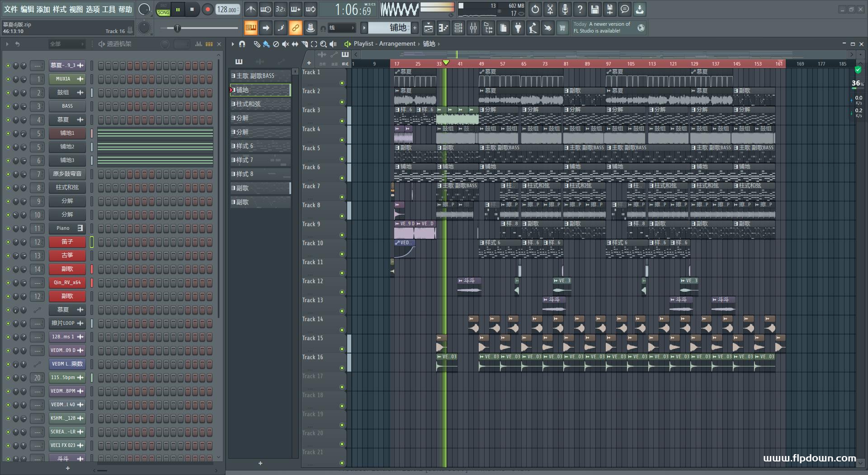Select the 笛子 channel button
Viewport: 868px width, 475px height.
[x=67, y=242]
